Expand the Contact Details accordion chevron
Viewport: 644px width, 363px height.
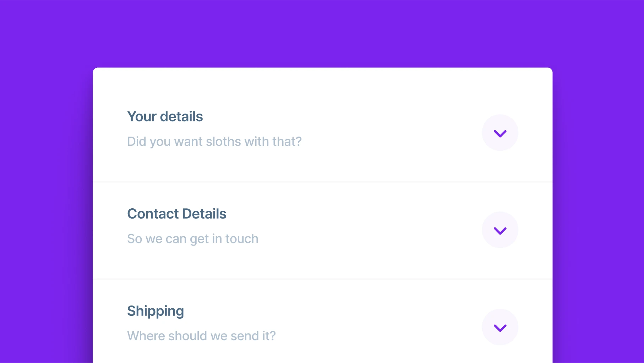click(500, 230)
